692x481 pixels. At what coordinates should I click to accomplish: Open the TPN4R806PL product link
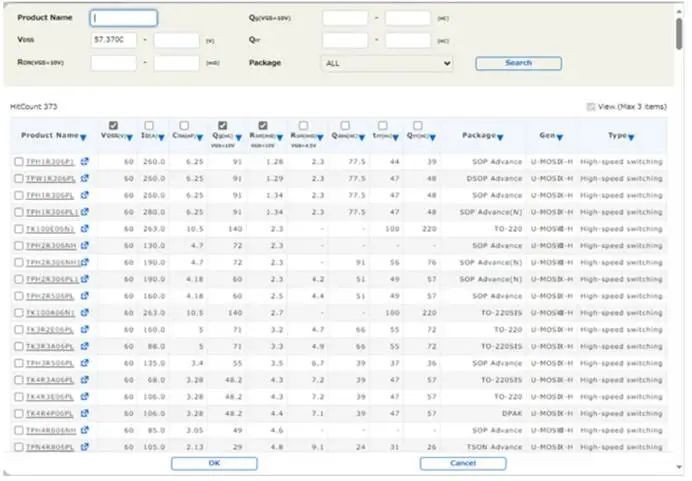(x=49, y=447)
